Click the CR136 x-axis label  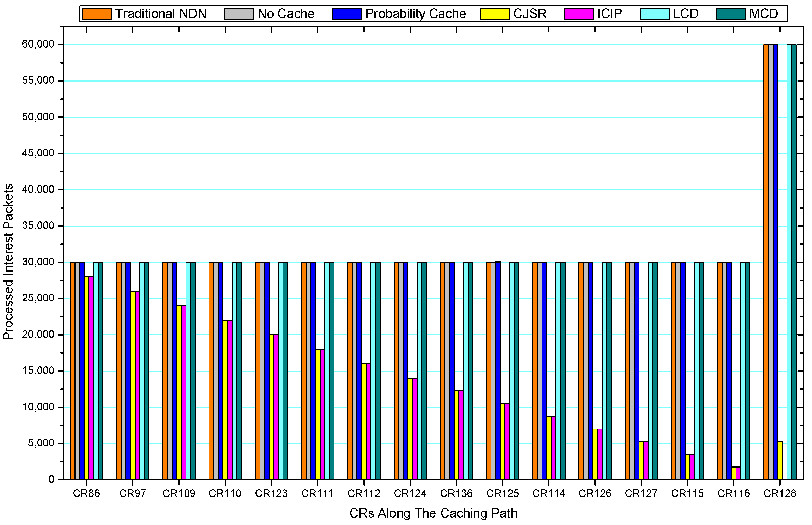(456, 493)
